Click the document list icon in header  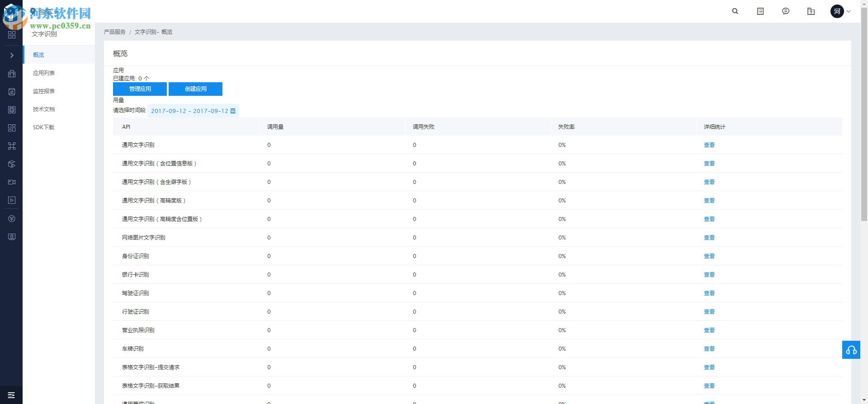click(x=760, y=11)
